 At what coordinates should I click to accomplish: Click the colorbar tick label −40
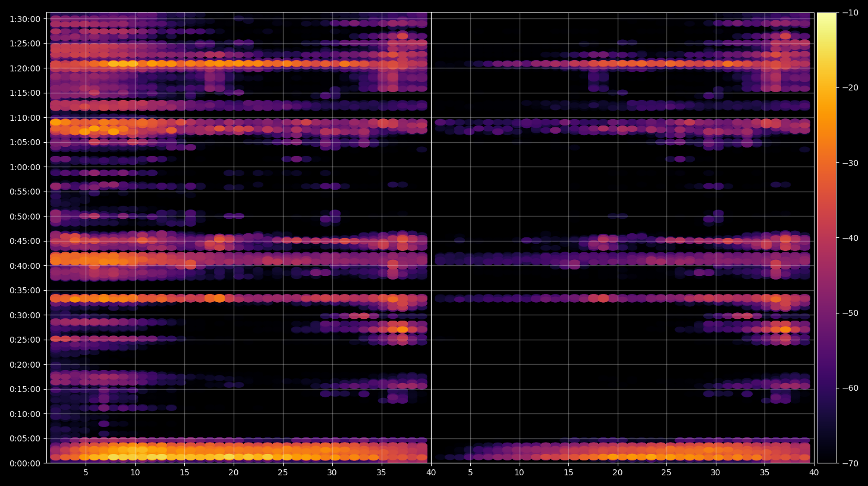(x=850, y=238)
